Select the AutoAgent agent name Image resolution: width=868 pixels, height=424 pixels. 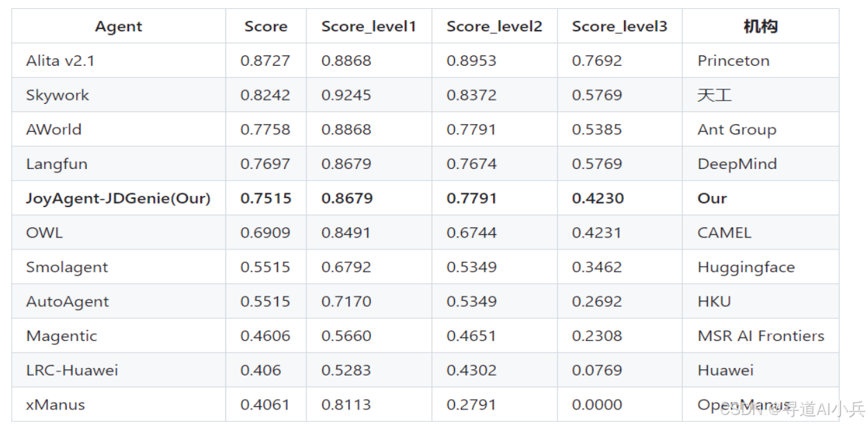tap(67, 302)
